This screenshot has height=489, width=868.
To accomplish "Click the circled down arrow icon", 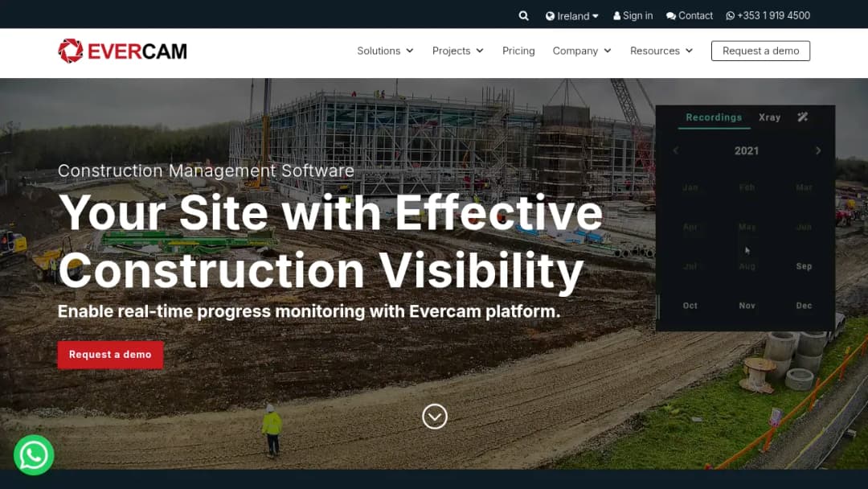I will pos(435,417).
